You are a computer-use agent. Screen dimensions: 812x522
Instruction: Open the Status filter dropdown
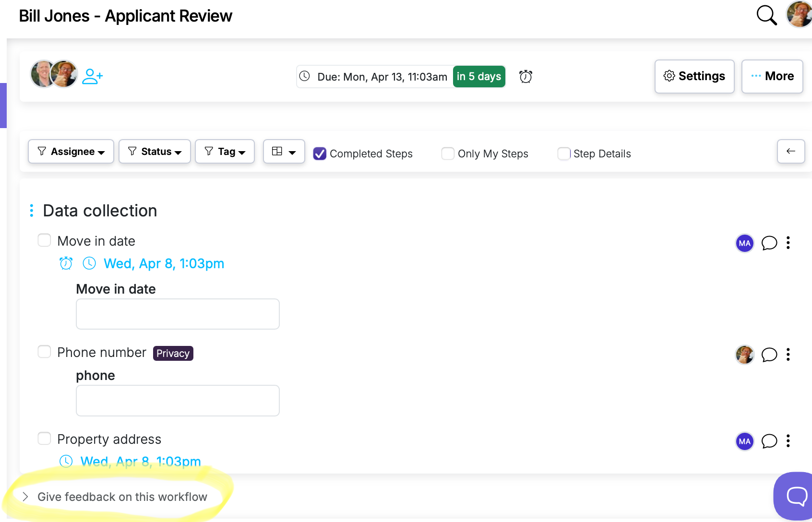[x=155, y=151]
